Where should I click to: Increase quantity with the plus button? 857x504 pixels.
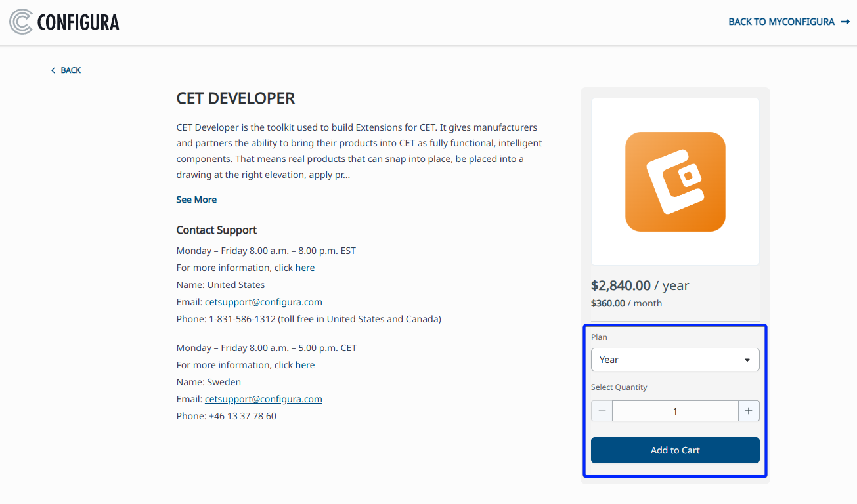pyautogui.click(x=749, y=411)
